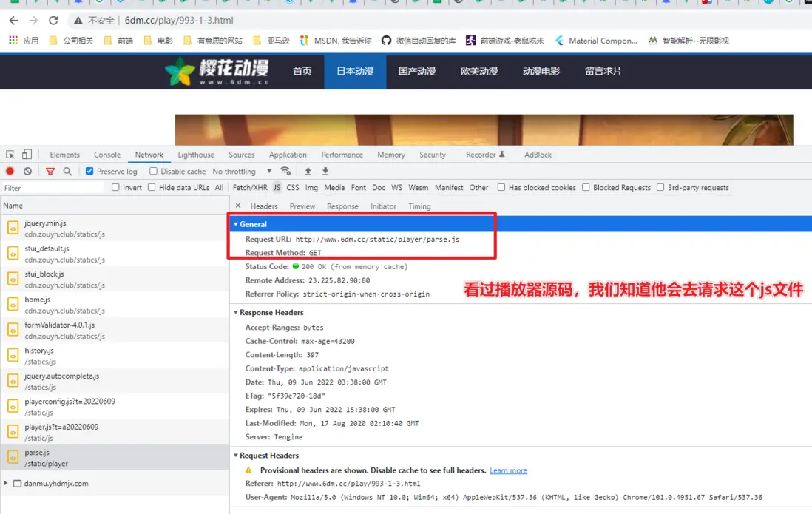Open the Preview tab for parse.js

click(x=302, y=206)
